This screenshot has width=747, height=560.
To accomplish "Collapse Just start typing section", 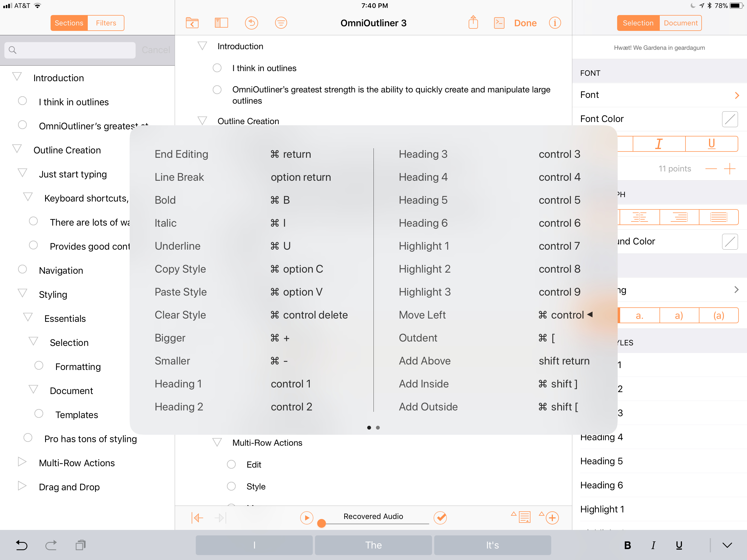I will pyautogui.click(x=22, y=173).
